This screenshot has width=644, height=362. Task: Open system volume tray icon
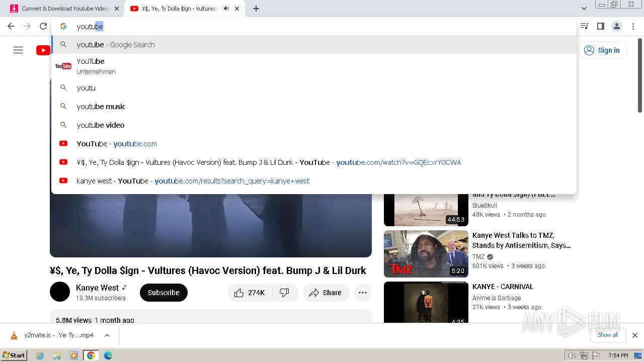[x=572, y=355]
